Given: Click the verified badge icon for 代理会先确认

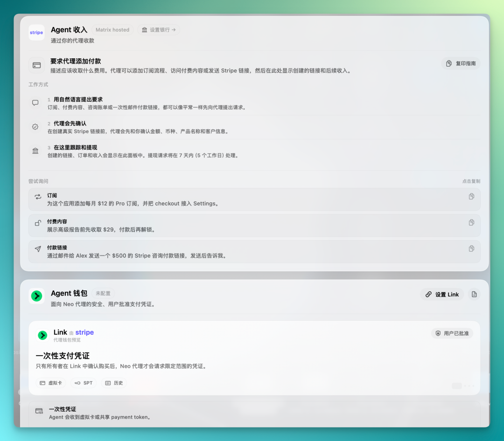Looking at the screenshot, I should pyautogui.click(x=35, y=127).
